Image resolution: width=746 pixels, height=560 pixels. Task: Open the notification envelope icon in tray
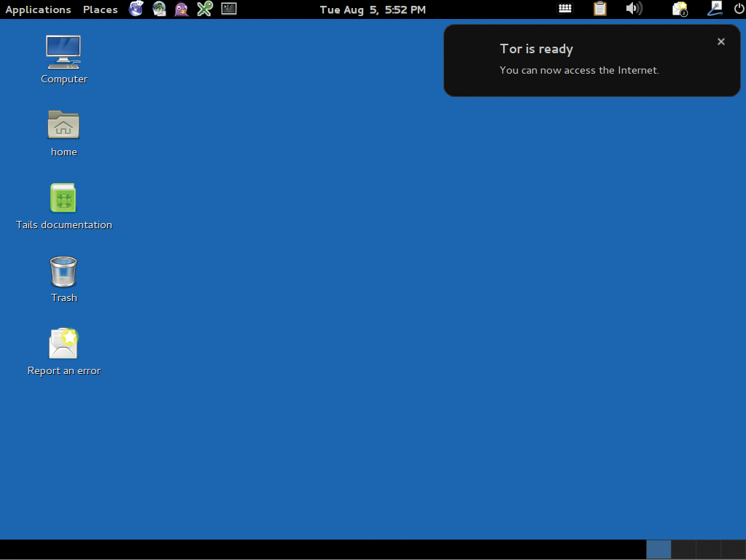(x=680, y=9)
